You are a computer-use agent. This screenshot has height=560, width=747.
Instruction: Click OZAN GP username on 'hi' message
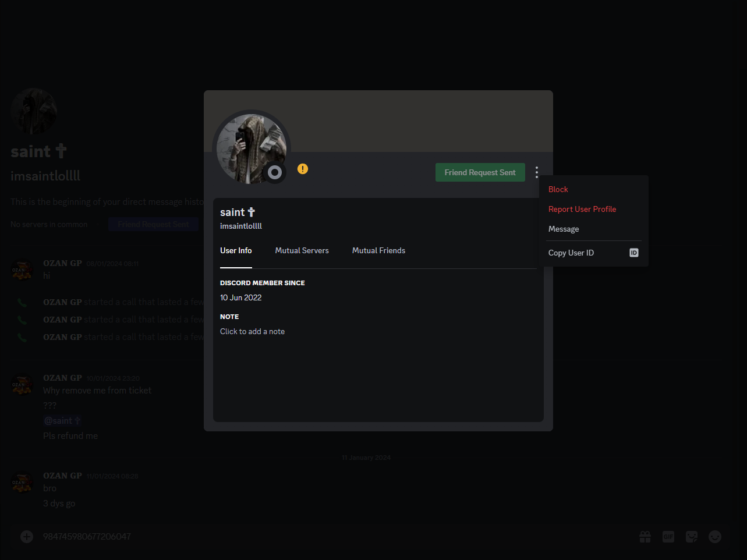point(62,263)
